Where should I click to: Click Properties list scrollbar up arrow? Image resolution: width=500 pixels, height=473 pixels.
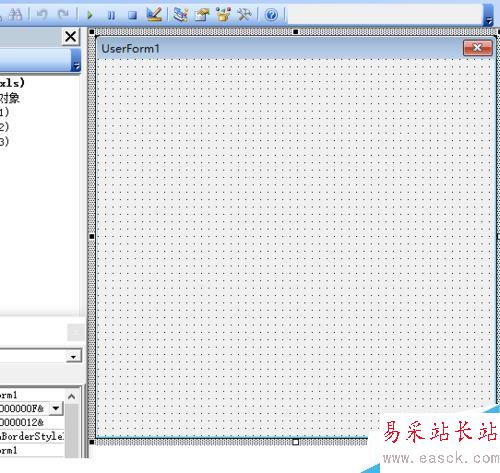[71, 396]
